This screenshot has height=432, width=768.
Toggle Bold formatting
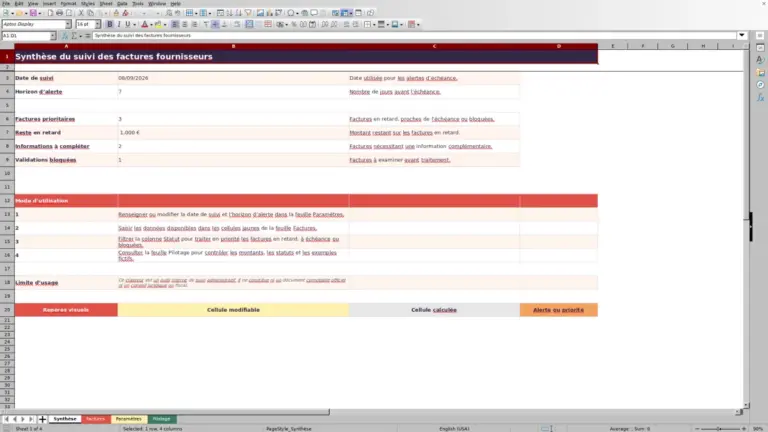(x=110, y=24)
